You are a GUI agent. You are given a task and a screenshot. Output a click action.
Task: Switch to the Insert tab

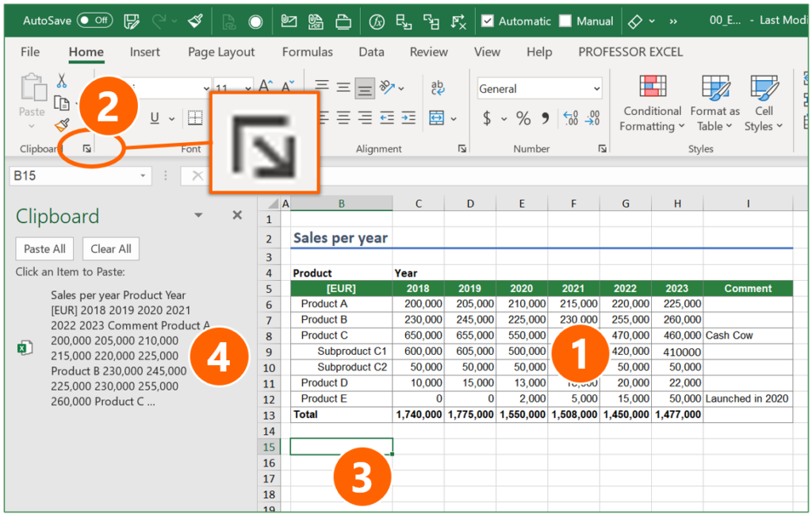[x=144, y=52]
